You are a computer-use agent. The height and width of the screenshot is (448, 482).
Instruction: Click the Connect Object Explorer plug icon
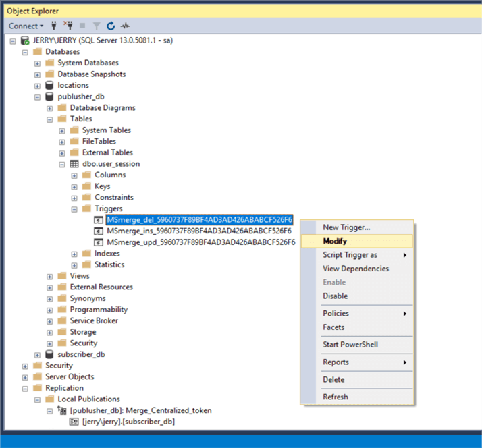pos(54,26)
